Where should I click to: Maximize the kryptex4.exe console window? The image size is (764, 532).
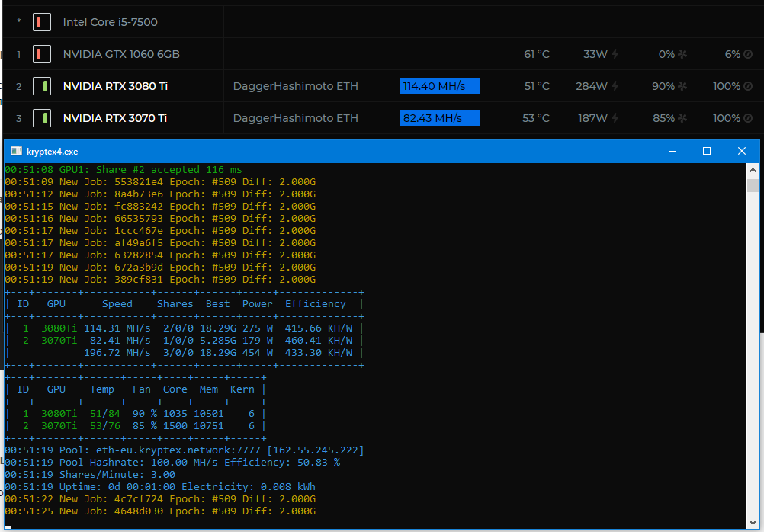[707, 152]
